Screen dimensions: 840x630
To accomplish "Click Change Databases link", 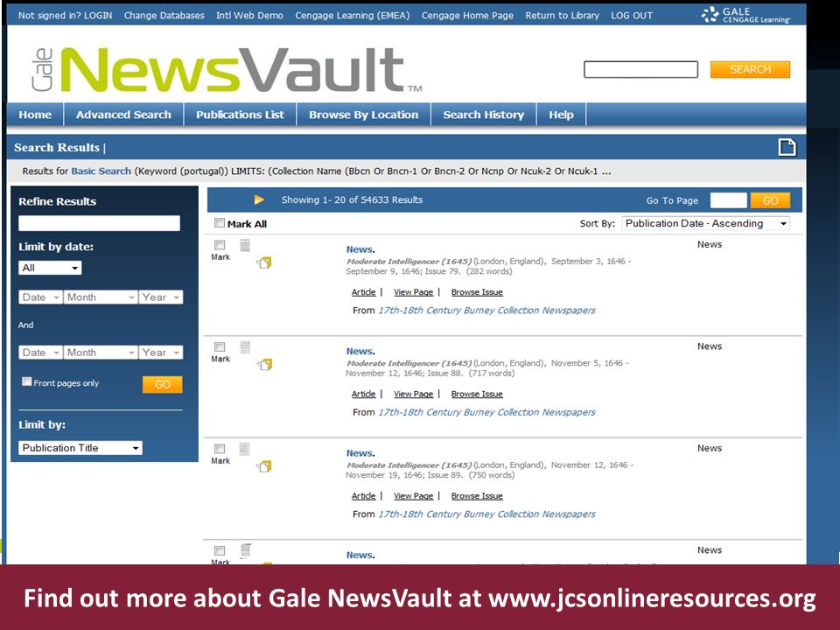I will (164, 16).
